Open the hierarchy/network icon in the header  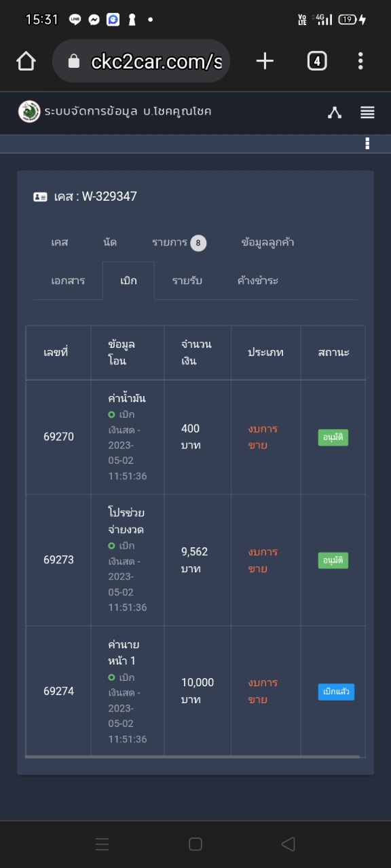335,113
